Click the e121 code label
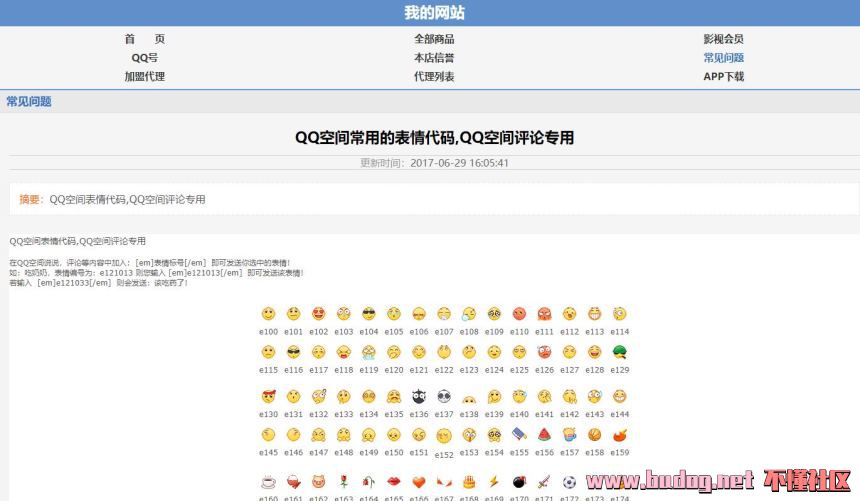This screenshot has width=860, height=501. pos(419,370)
